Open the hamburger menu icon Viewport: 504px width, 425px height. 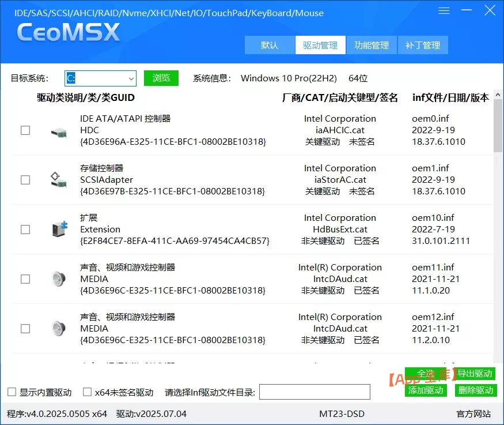444,10
